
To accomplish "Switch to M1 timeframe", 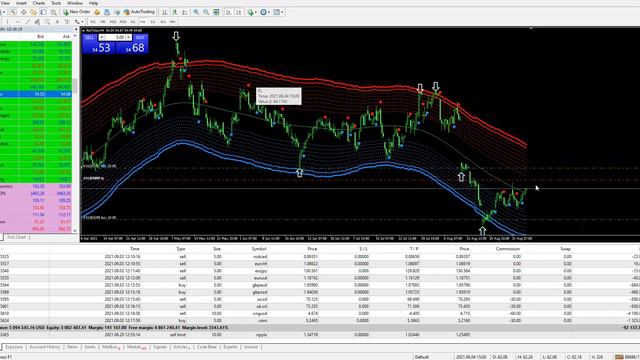I will (x=93, y=22).
